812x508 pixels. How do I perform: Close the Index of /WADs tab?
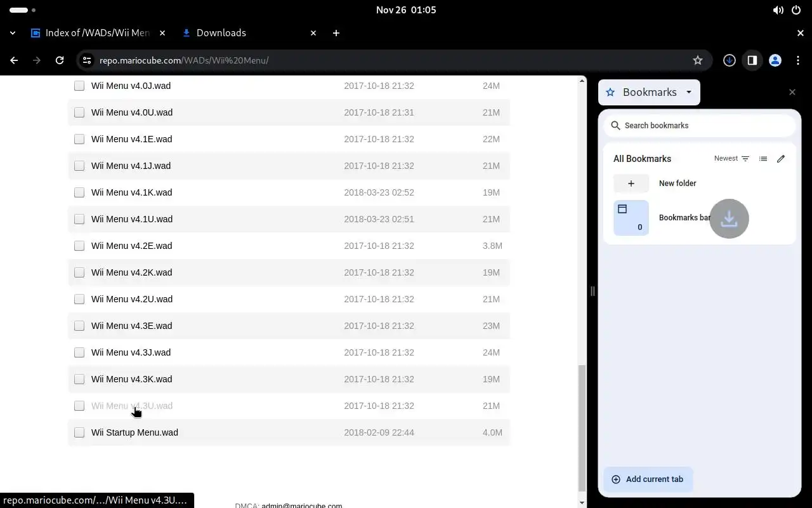(163, 33)
